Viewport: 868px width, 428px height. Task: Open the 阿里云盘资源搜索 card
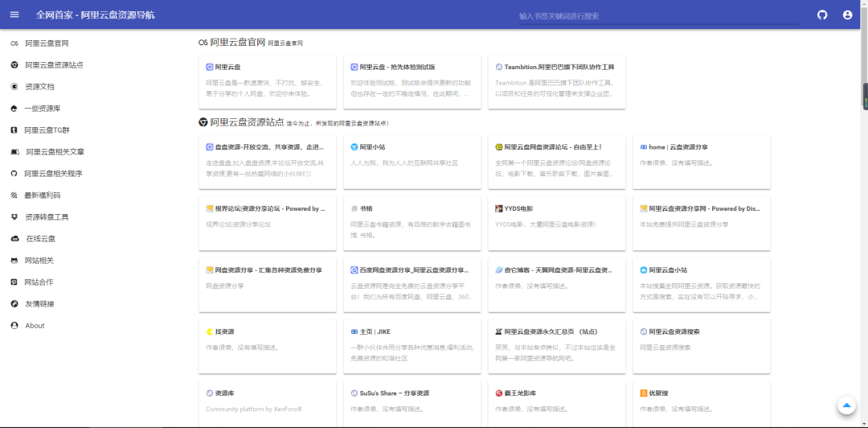(702, 347)
